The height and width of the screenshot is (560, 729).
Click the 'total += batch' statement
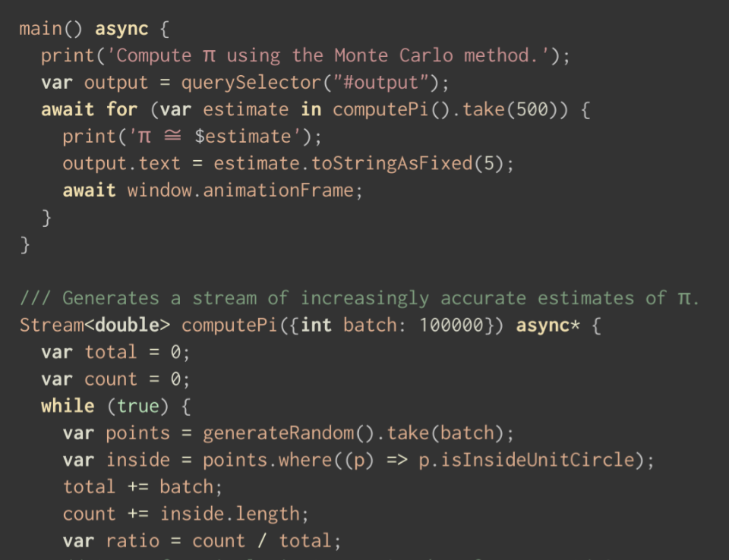tap(143, 486)
